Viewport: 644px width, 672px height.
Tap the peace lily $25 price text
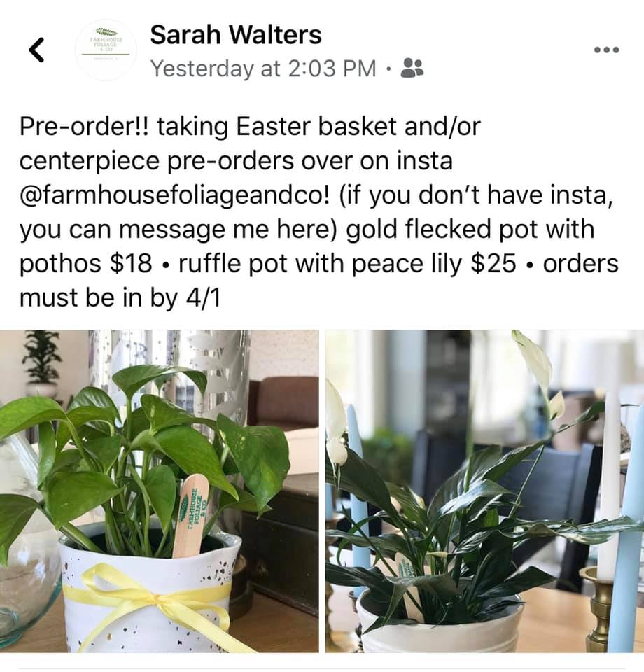point(434,263)
